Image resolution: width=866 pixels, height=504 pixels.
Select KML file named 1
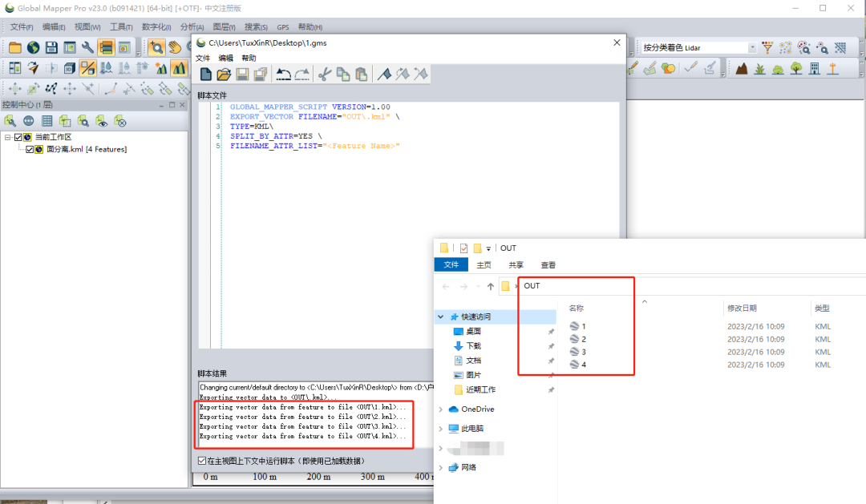[x=577, y=326]
